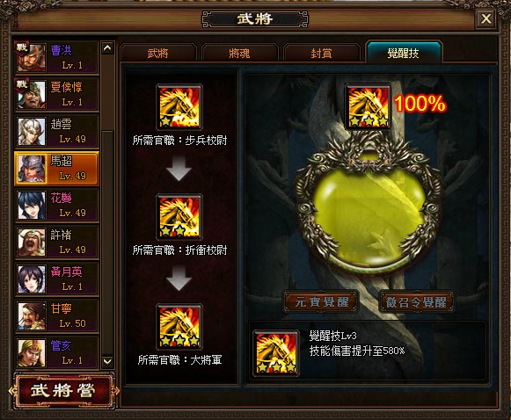Choose 甘寧 Lv. 50 entry
Viewport: 511px width, 420px height.
[x=56, y=315]
